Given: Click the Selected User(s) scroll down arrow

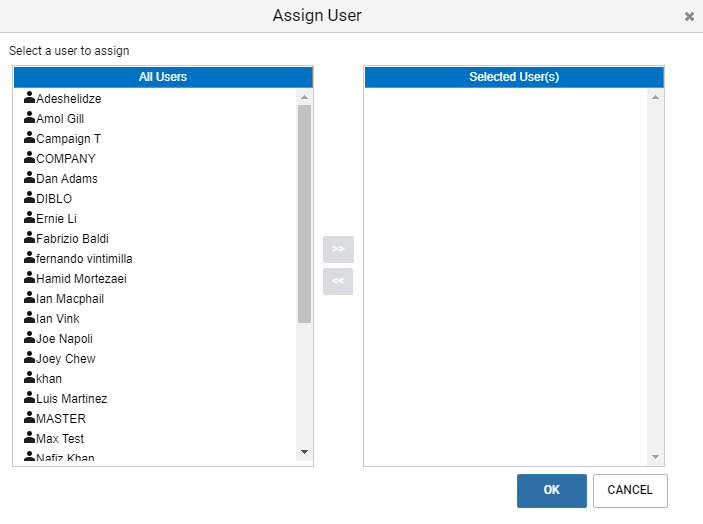Looking at the screenshot, I should (x=655, y=457).
